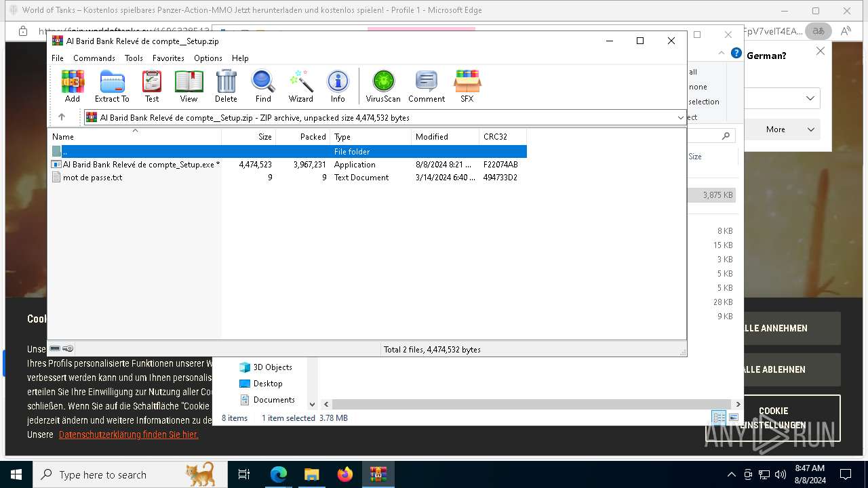
Task: Sort files by Packed column
Action: pos(302,136)
